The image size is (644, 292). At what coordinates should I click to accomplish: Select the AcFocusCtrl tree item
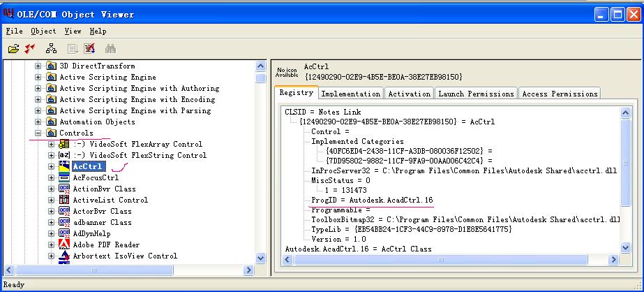[x=96, y=177]
